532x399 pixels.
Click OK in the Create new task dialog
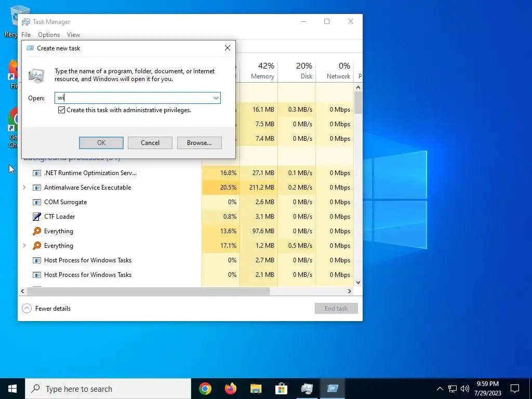click(x=101, y=143)
